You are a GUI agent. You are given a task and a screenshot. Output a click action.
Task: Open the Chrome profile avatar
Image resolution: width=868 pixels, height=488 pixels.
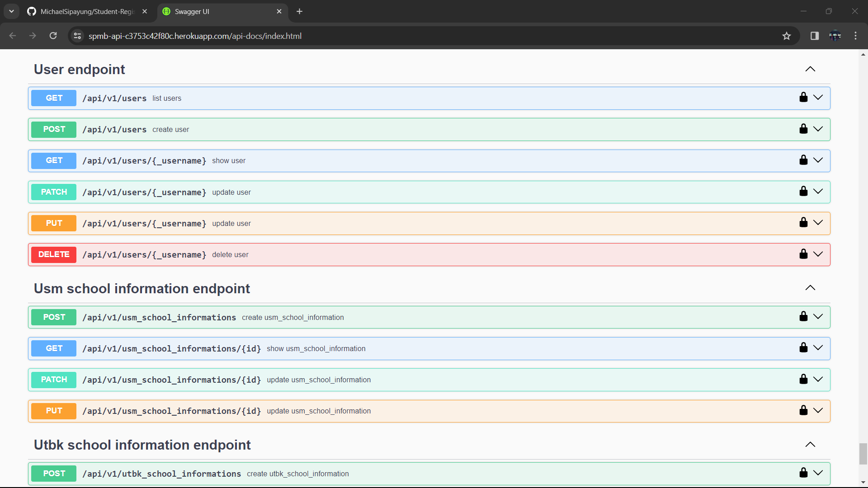coord(835,36)
